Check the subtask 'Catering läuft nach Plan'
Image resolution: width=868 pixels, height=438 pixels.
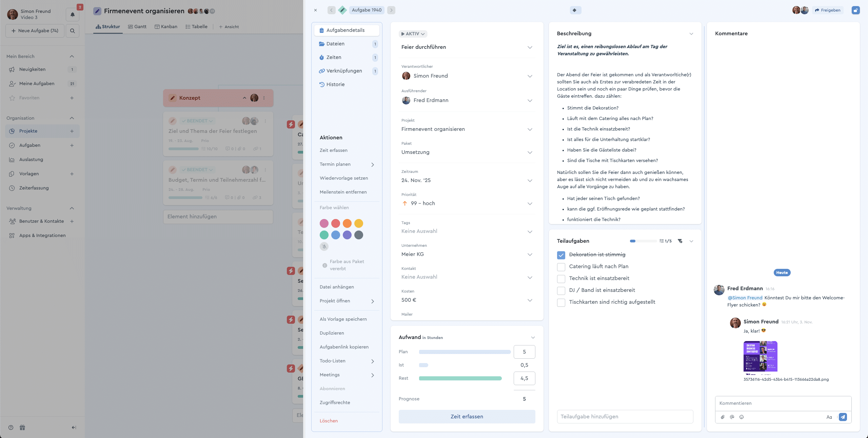click(x=561, y=267)
